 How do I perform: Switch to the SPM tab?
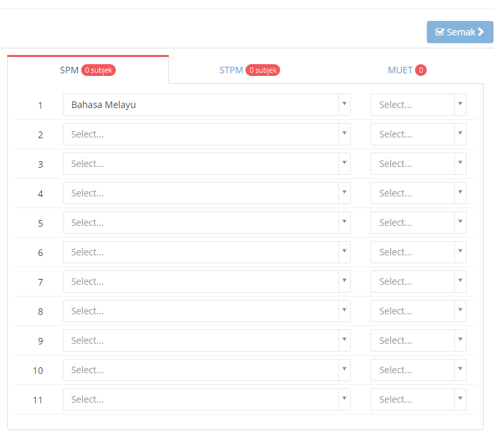(x=88, y=70)
